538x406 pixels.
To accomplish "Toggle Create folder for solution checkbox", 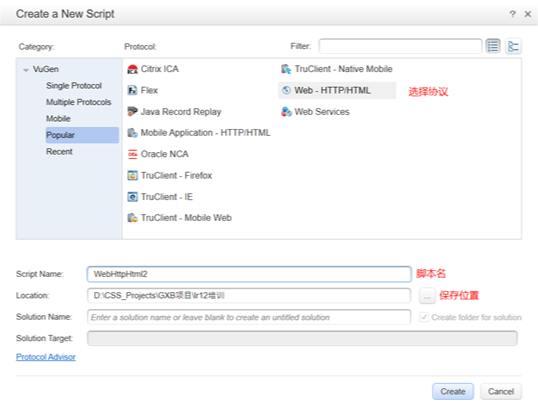I will coord(424,317).
